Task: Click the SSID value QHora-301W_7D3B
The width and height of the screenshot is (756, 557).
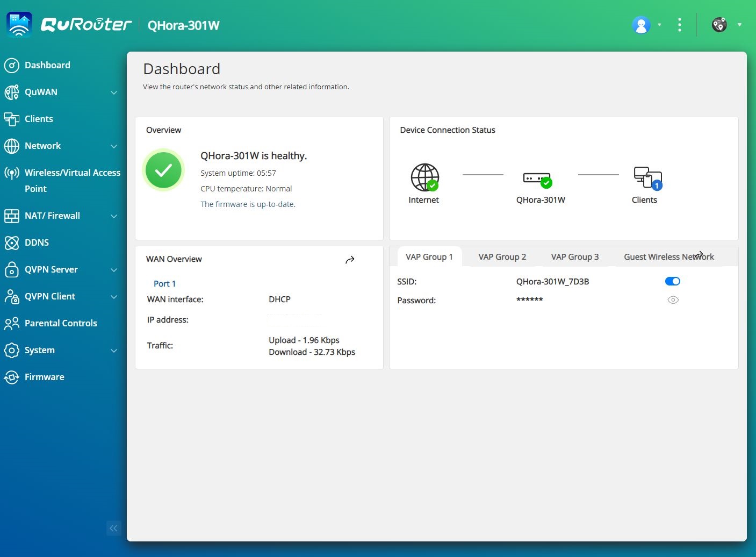Action: (x=552, y=282)
